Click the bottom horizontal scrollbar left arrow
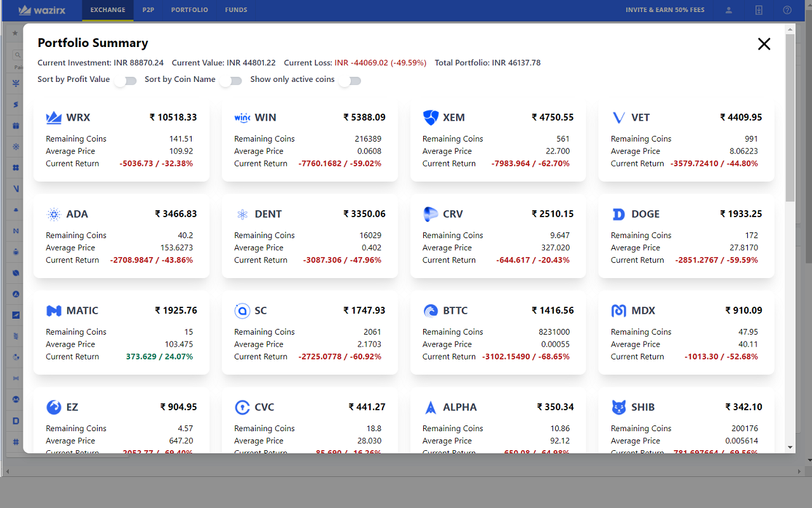Image resolution: width=812 pixels, height=508 pixels. pyautogui.click(x=8, y=472)
